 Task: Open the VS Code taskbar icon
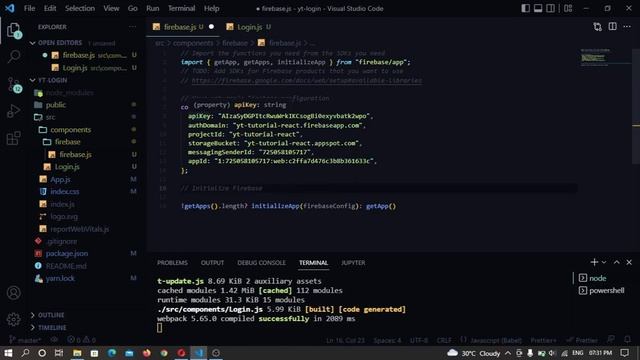point(198,353)
